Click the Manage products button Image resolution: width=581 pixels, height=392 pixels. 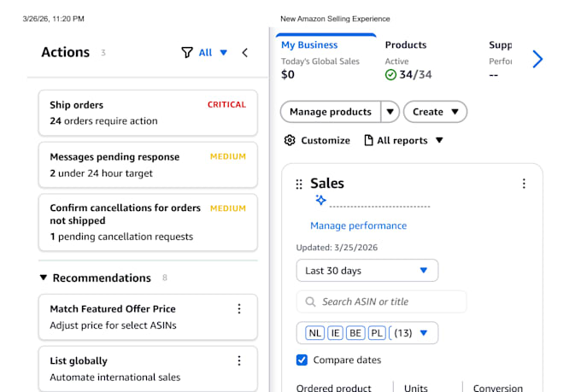click(x=331, y=112)
